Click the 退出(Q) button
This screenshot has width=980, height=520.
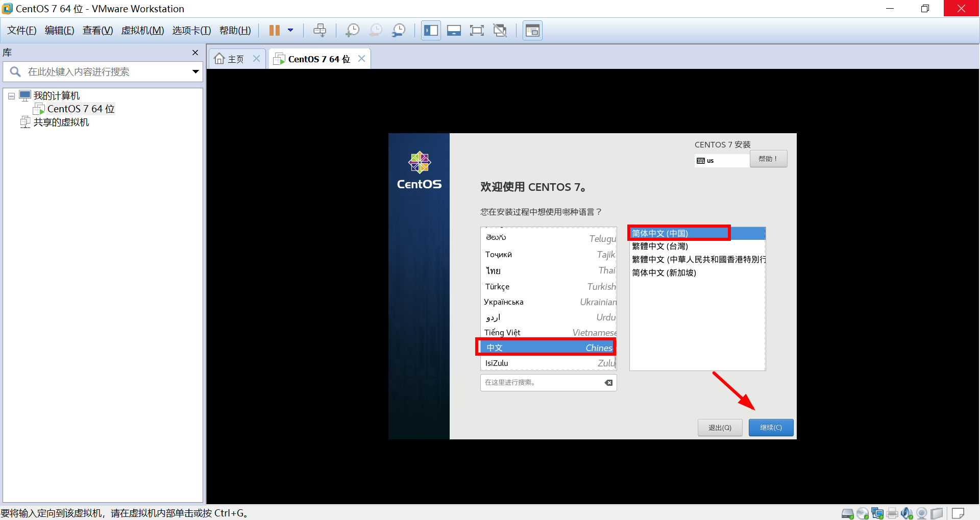coord(720,428)
